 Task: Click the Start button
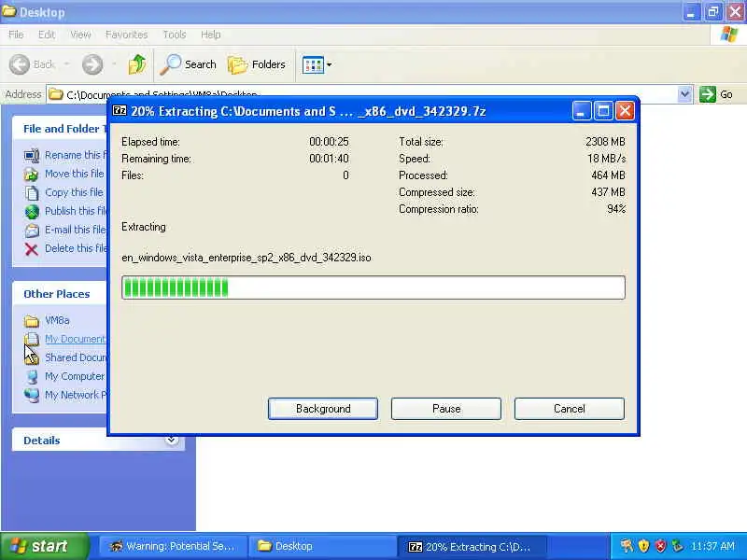click(x=44, y=546)
